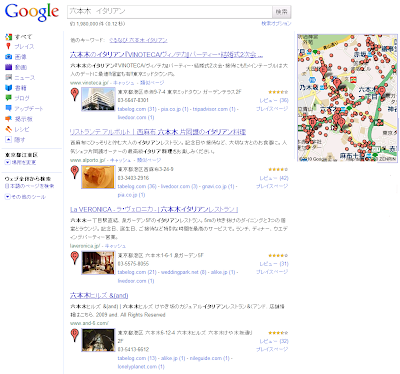Open VINOTECA tripadvisor.com (1) link
The width and height of the screenshot is (400, 374).
click(x=214, y=109)
